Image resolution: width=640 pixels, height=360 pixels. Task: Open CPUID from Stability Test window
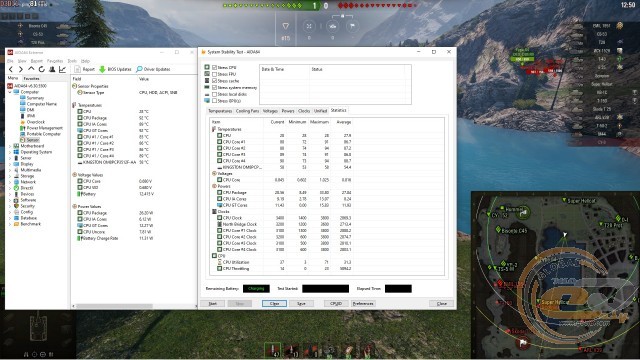pos(336,304)
